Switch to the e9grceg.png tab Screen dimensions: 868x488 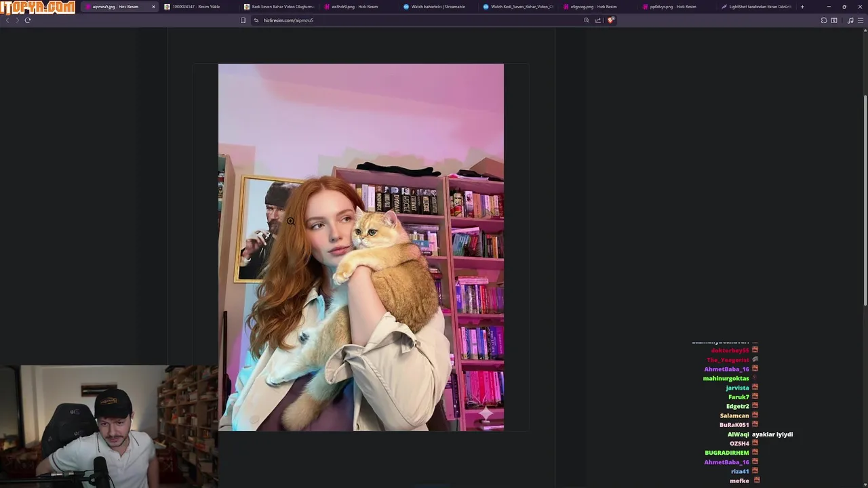coord(598,7)
